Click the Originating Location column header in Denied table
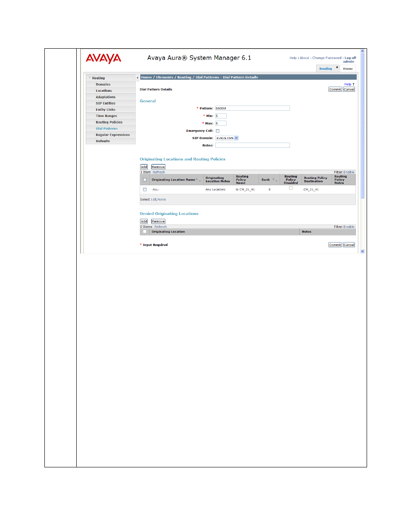 point(168,232)
